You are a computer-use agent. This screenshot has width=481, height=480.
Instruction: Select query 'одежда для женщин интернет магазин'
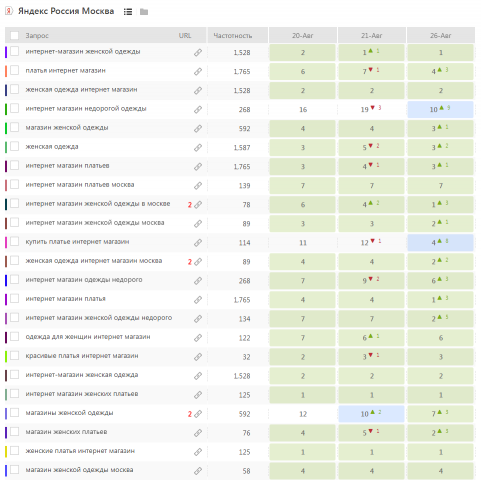point(88,337)
